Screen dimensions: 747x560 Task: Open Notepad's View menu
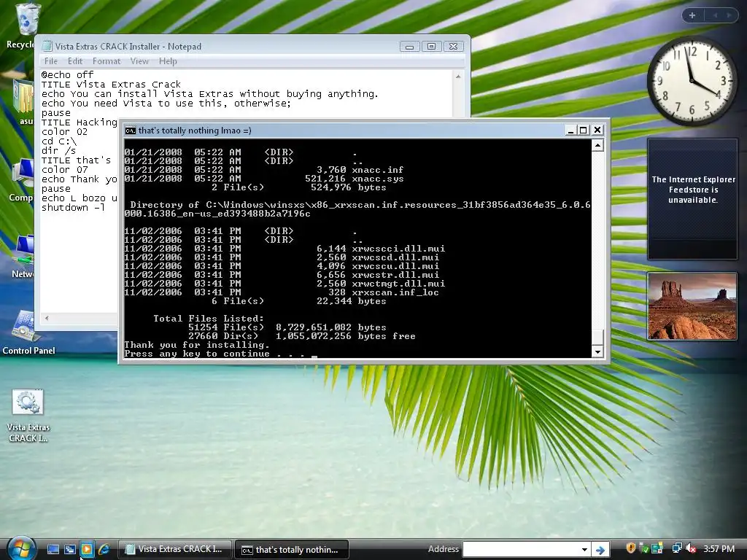[139, 61]
